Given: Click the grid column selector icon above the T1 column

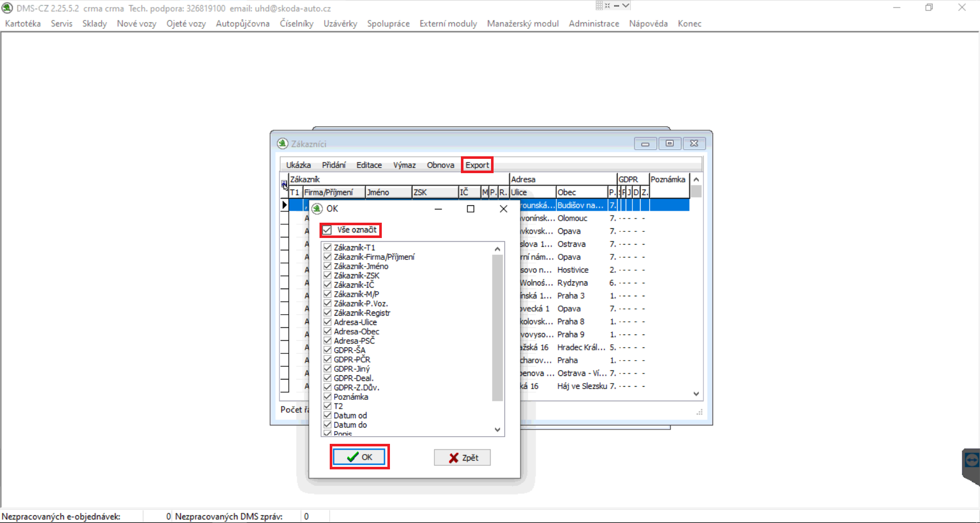Looking at the screenshot, I should (x=284, y=184).
